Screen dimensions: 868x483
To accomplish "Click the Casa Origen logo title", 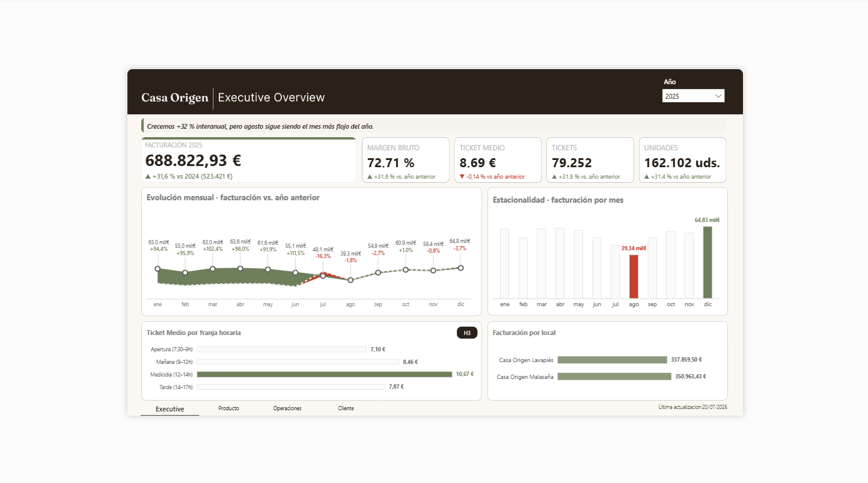I will click(175, 97).
